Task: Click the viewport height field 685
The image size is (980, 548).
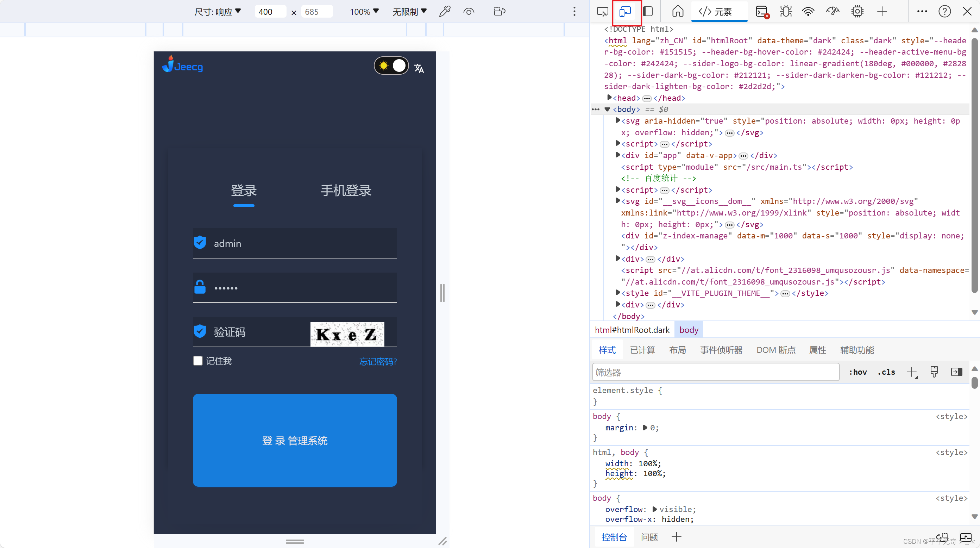Action: click(316, 11)
